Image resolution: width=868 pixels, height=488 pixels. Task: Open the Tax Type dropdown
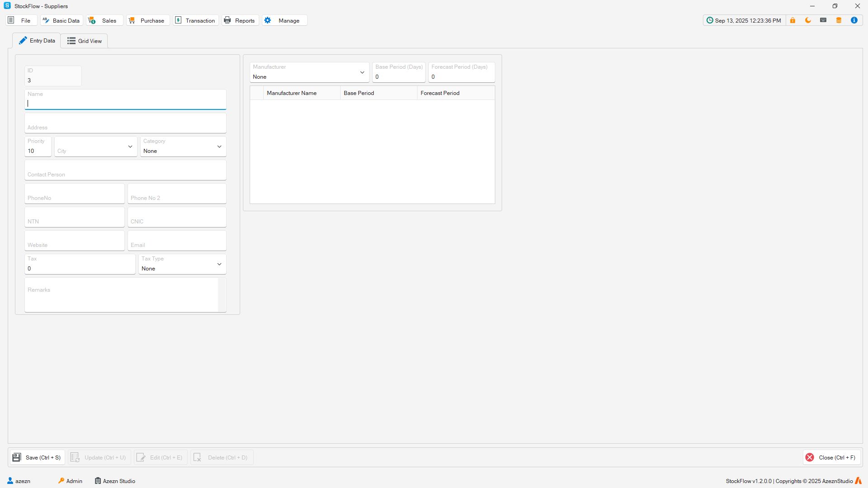[219, 264]
